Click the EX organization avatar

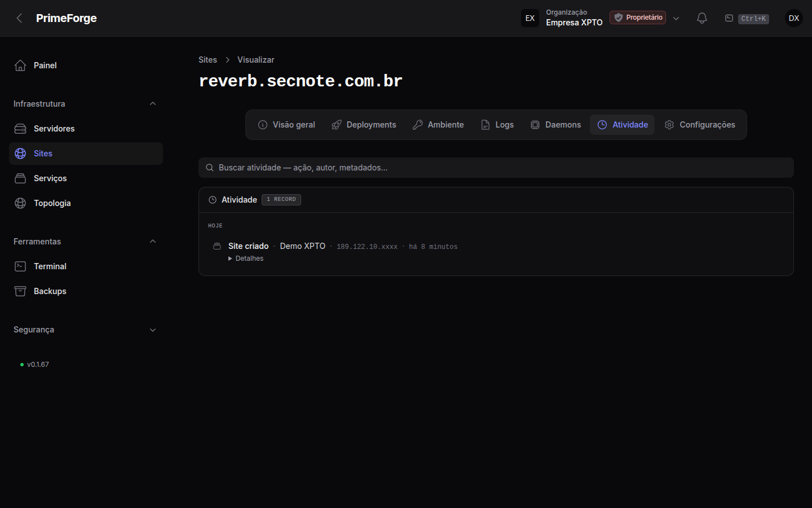pos(530,18)
